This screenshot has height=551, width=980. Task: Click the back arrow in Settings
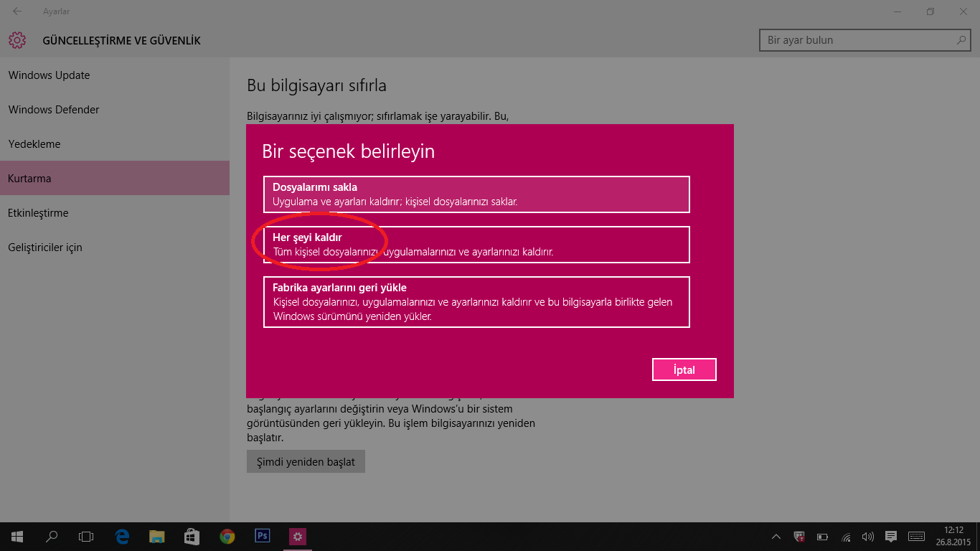coord(16,11)
